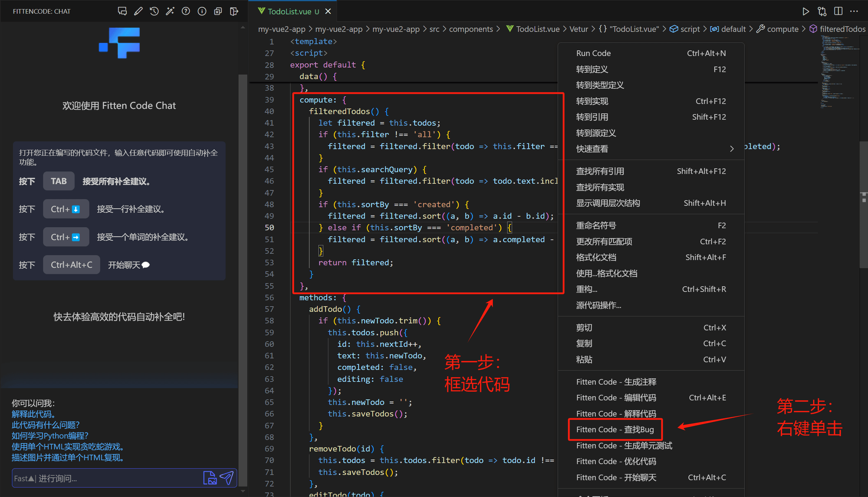Viewport: 868px width, 497px height.
Task: Choose Fitten Code - 生成注释
Action: 651,382
